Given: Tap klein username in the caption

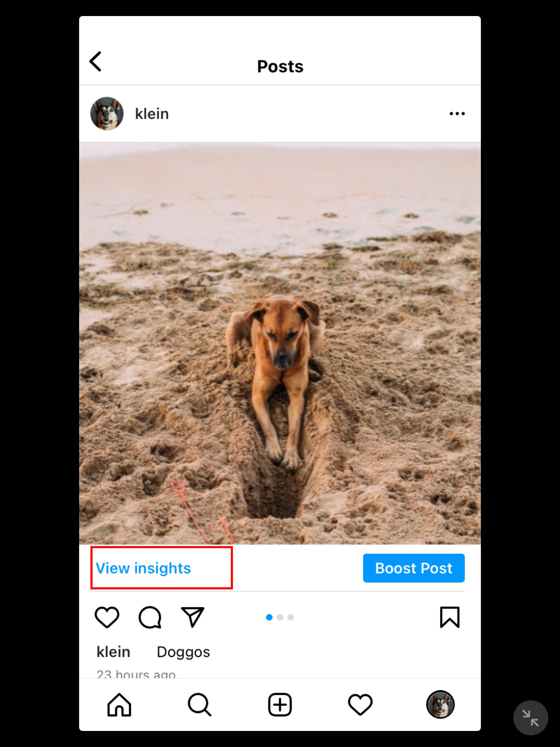Looking at the screenshot, I should (113, 652).
